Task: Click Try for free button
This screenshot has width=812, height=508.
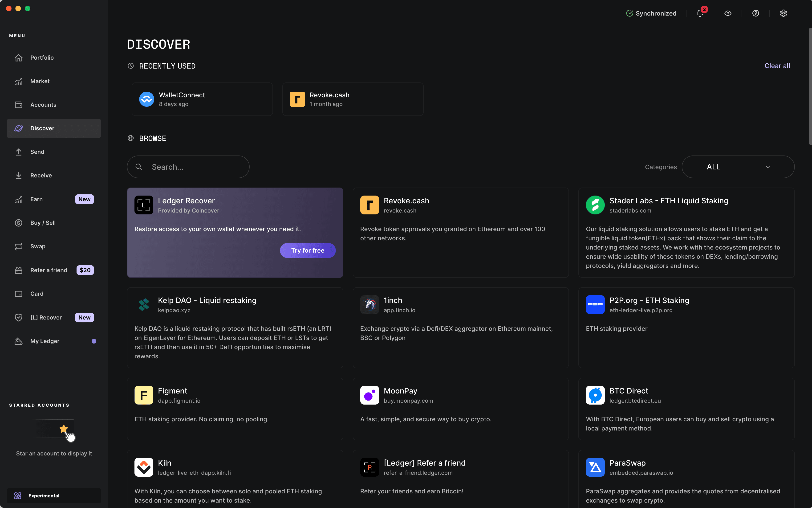Action: pos(308,250)
